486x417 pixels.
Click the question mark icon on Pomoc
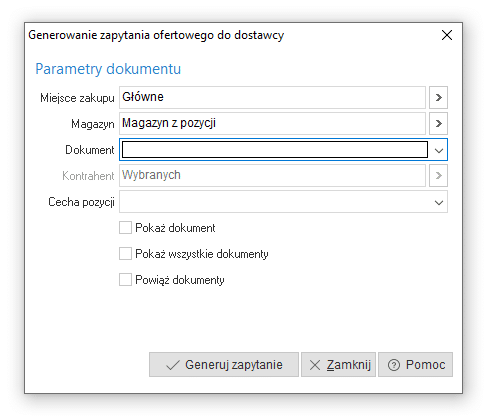(x=393, y=365)
